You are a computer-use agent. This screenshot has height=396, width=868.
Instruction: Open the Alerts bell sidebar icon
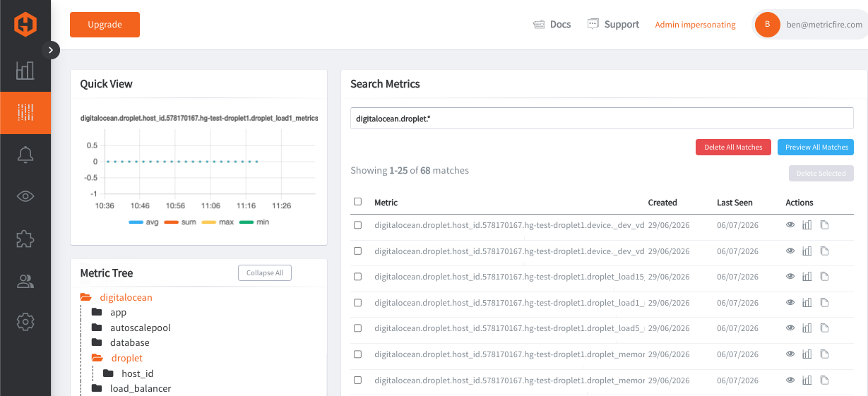tap(25, 155)
